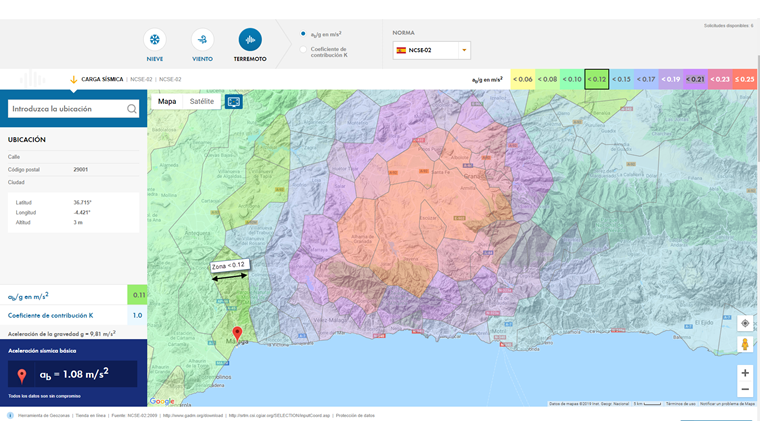Click the Google logo on the map
Viewport: 760px width, 439px height.
click(x=162, y=401)
